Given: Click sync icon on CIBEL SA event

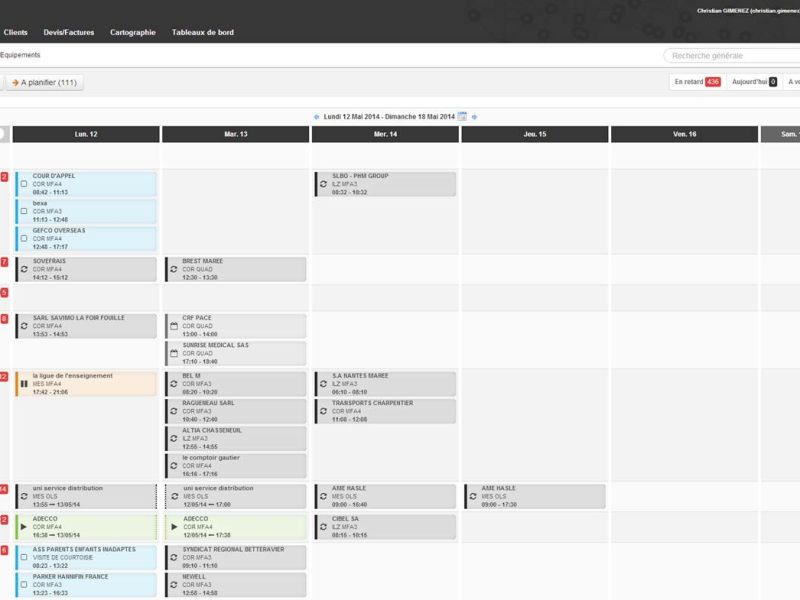Looking at the screenshot, I should click(323, 527).
